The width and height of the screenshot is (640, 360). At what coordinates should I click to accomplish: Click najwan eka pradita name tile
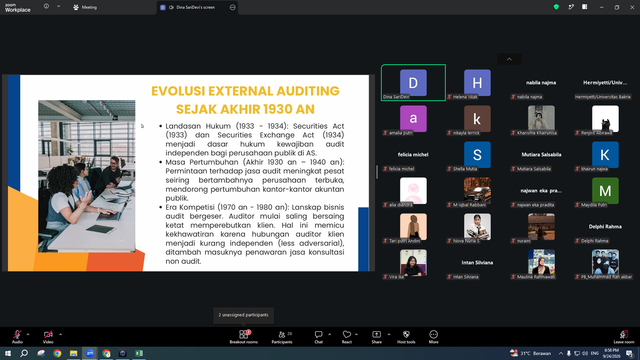coord(541,190)
